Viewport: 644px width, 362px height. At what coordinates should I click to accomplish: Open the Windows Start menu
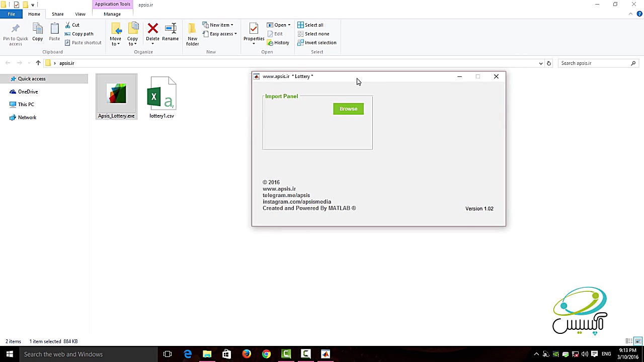[10, 354]
